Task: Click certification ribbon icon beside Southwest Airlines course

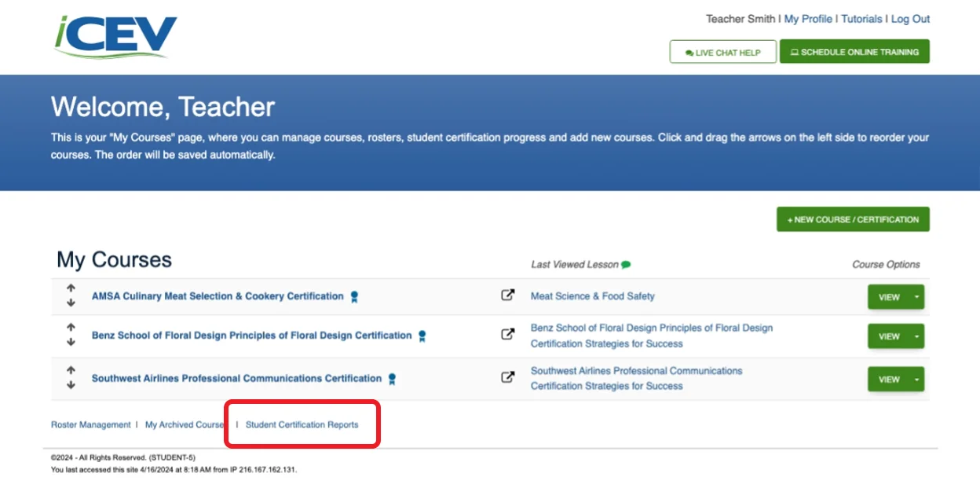Action: click(392, 379)
